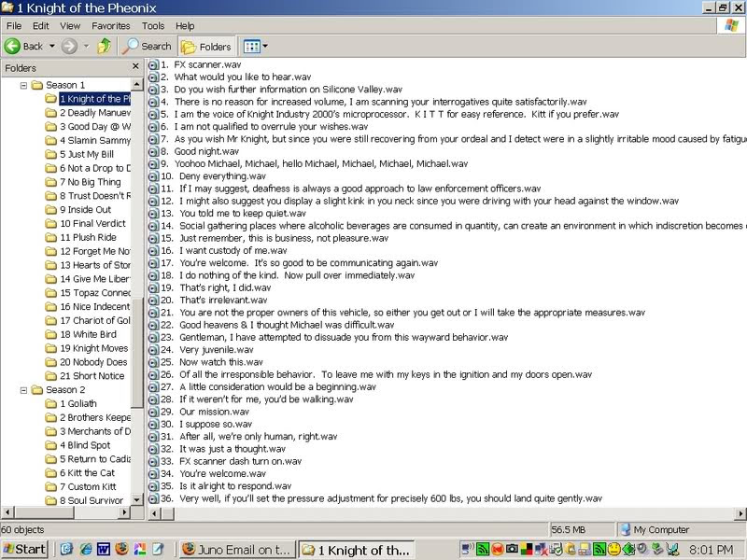The width and height of the screenshot is (747, 560).
Task: Click the Forward navigation arrow
Action: [x=69, y=46]
